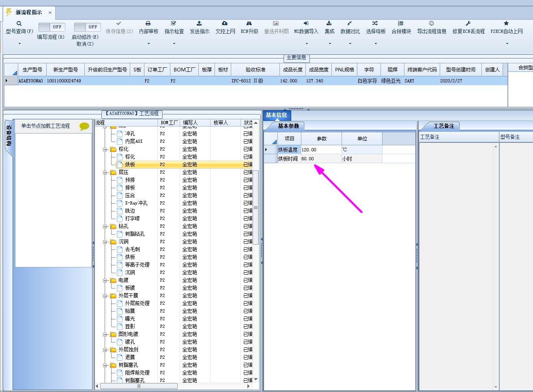This screenshot has width=533, height=392.
Task: Click the MI数据导入 import icon
Action: 306,24
